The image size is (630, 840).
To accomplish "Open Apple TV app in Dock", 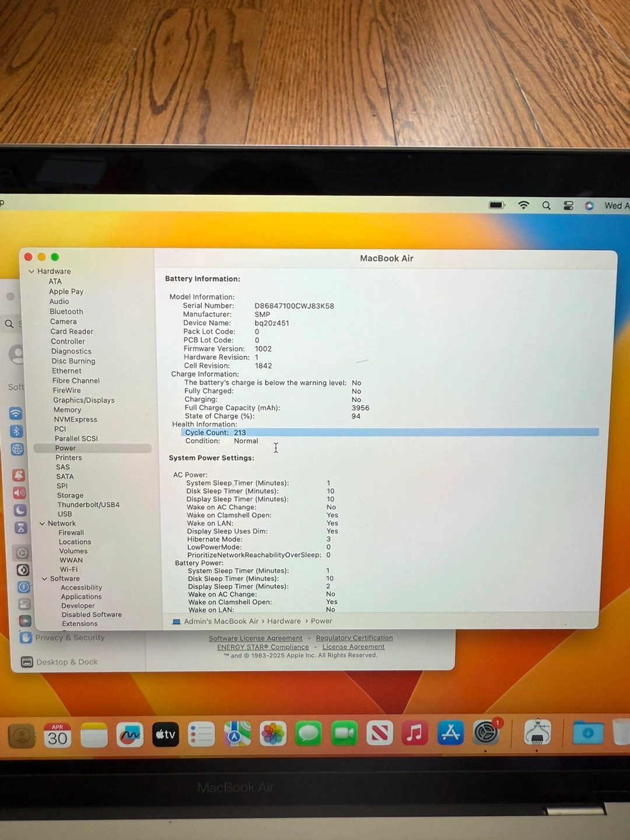I will click(166, 734).
